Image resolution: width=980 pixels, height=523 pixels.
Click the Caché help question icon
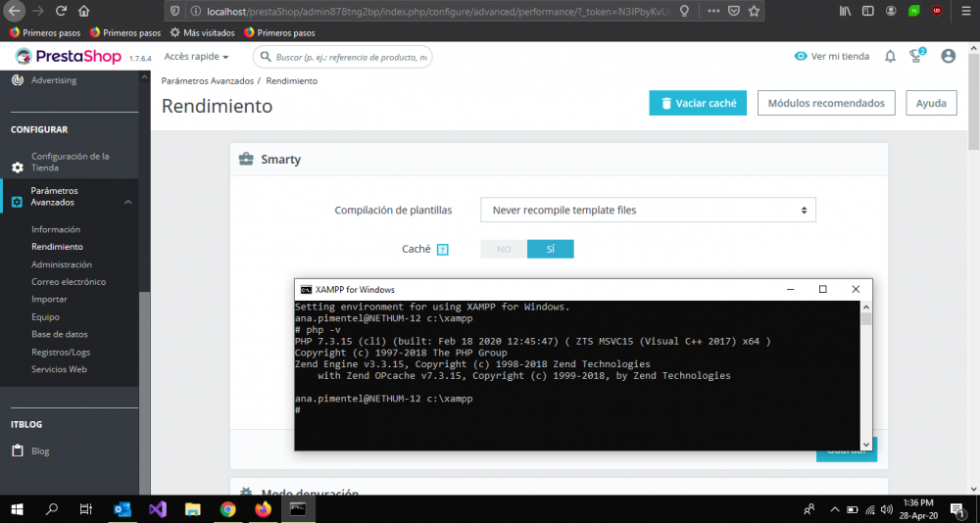tap(443, 250)
